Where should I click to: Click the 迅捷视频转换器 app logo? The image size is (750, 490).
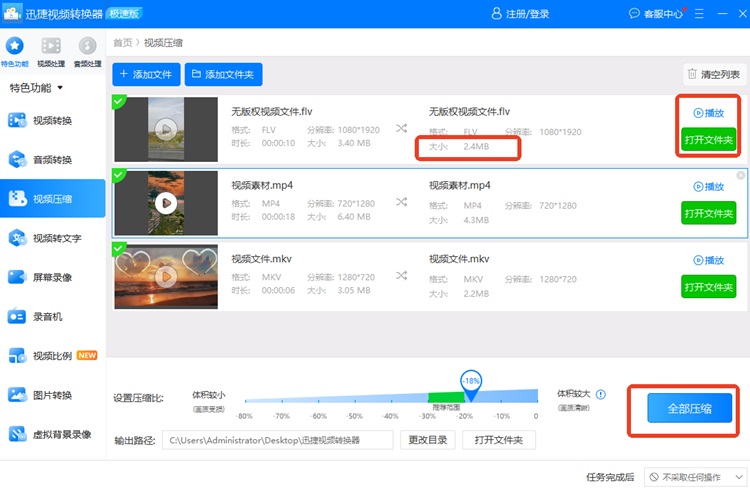(12, 13)
